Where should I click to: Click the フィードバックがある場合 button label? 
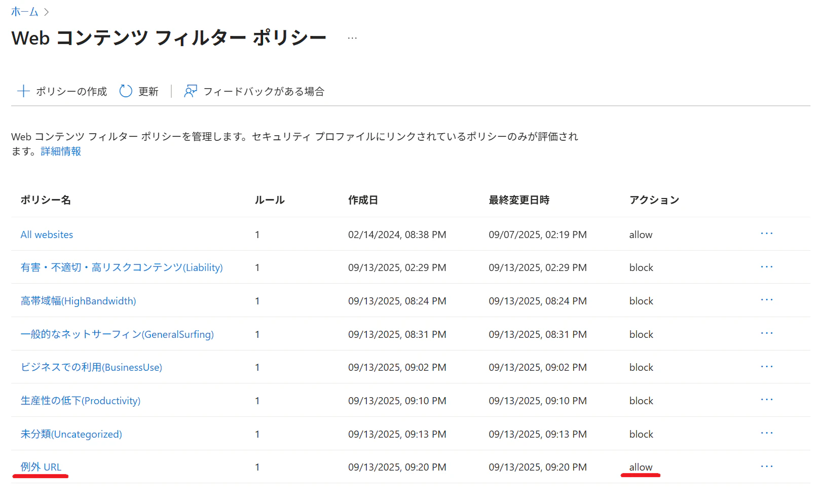(264, 91)
